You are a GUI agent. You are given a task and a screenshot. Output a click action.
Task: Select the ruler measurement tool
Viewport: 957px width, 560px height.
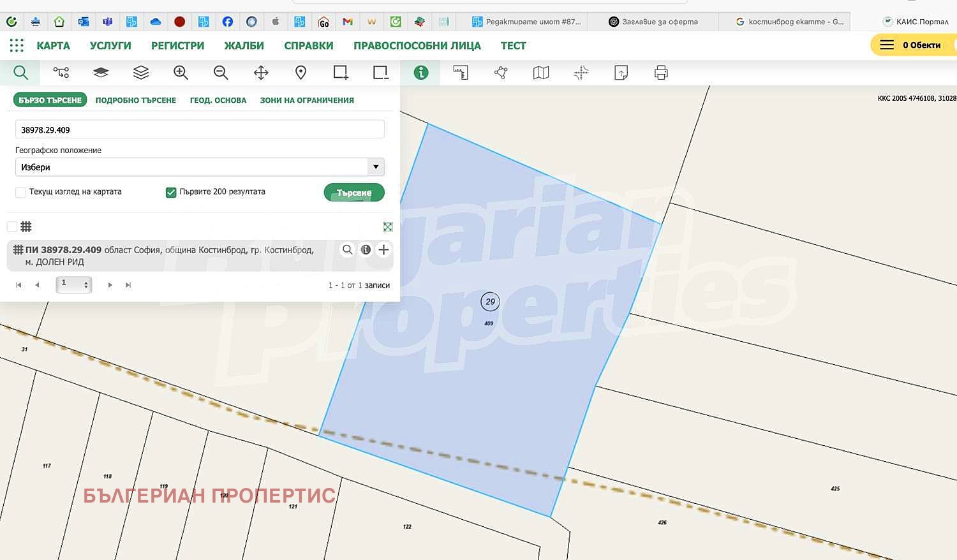(461, 73)
